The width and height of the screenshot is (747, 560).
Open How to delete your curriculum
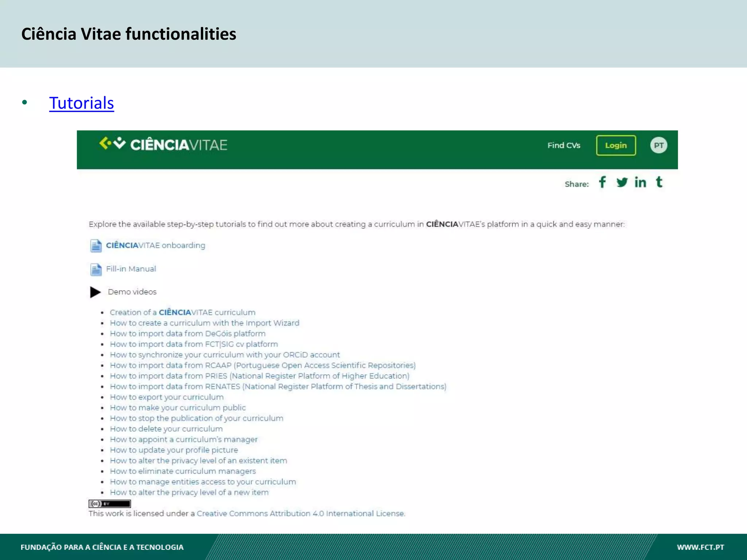click(166, 429)
